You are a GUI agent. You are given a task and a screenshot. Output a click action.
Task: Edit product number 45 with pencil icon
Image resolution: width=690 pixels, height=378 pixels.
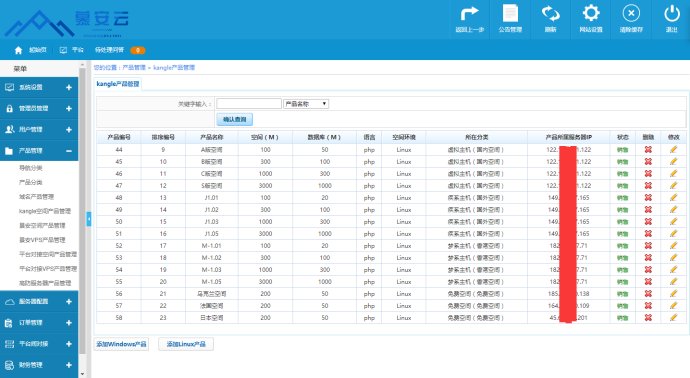pyautogui.click(x=673, y=161)
